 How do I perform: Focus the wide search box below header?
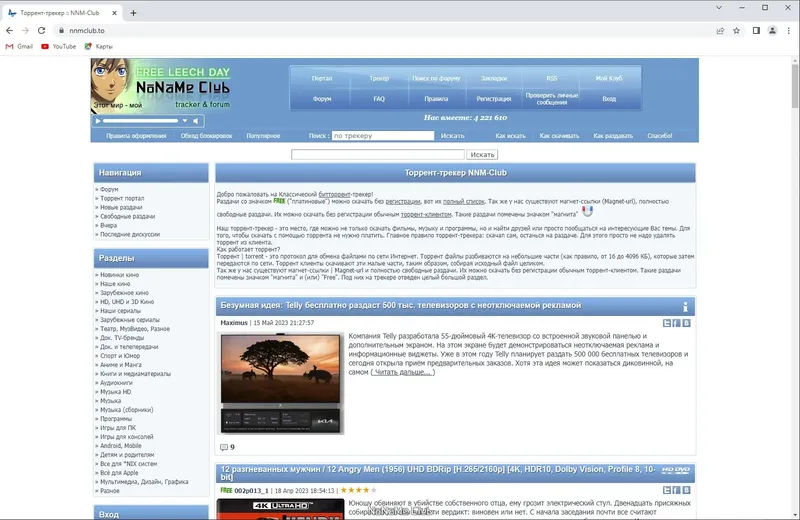378,154
